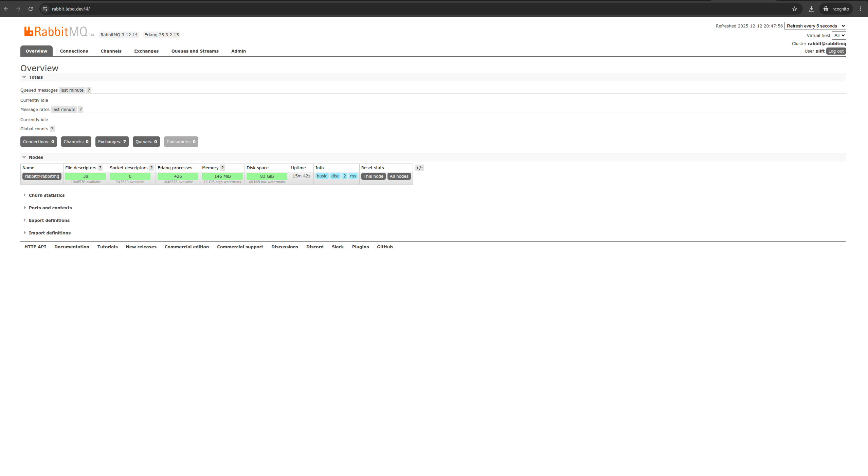Open help for Global counts
868x476 pixels.
[x=52, y=129]
